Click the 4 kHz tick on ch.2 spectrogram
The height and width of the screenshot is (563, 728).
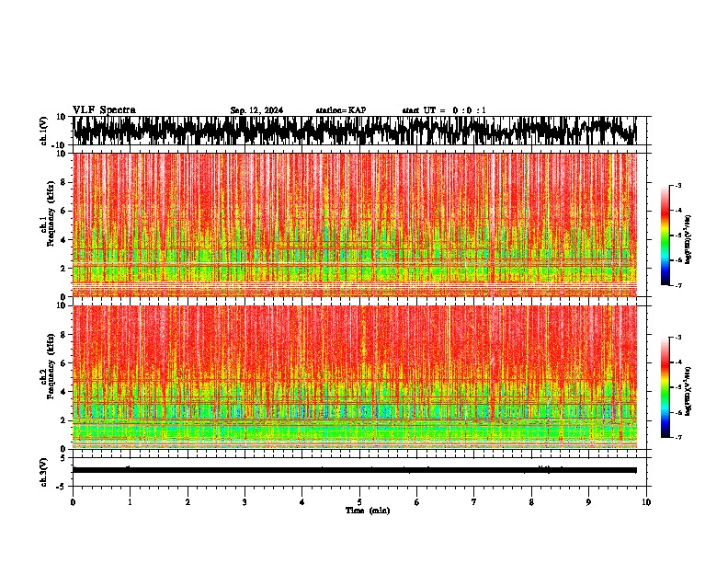[63, 392]
